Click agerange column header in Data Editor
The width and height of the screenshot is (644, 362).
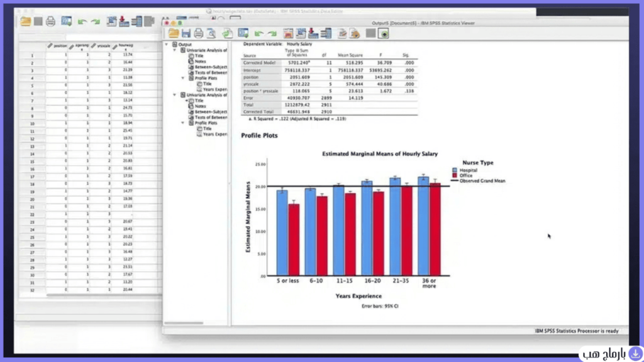(x=79, y=47)
